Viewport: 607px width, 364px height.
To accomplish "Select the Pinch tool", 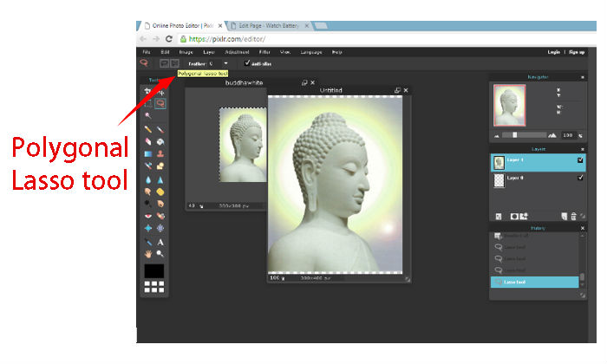I will (x=160, y=228).
